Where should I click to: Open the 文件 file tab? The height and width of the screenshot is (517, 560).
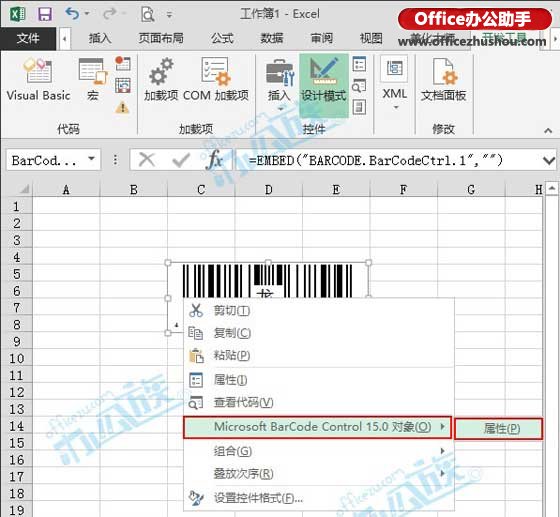pyautogui.click(x=28, y=38)
